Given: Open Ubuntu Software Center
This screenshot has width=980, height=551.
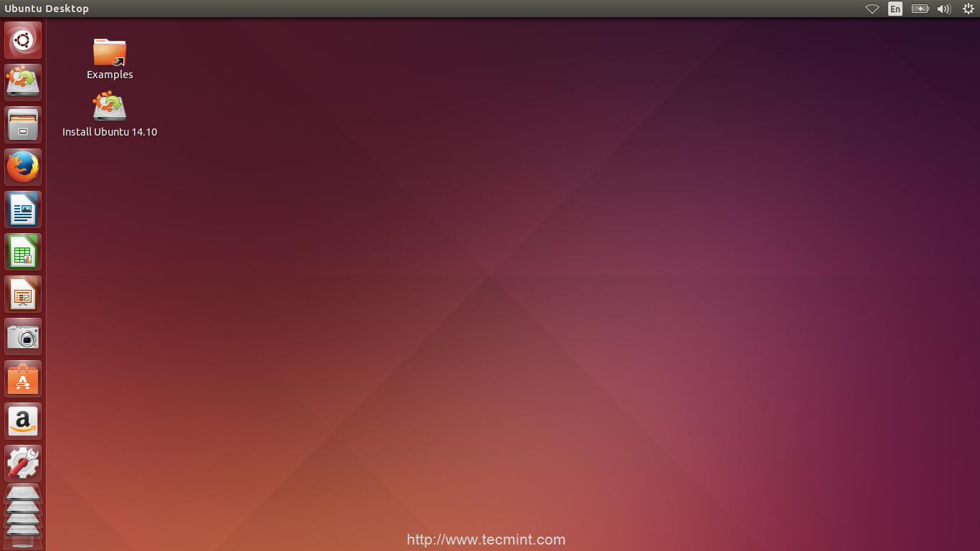Looking at the screenshot, I should [23, 378].
